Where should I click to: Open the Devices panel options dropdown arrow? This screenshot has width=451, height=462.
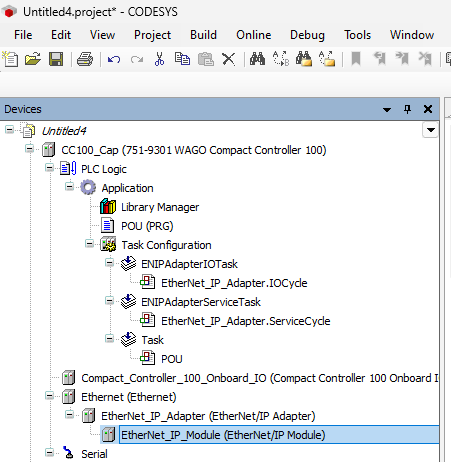387,110
